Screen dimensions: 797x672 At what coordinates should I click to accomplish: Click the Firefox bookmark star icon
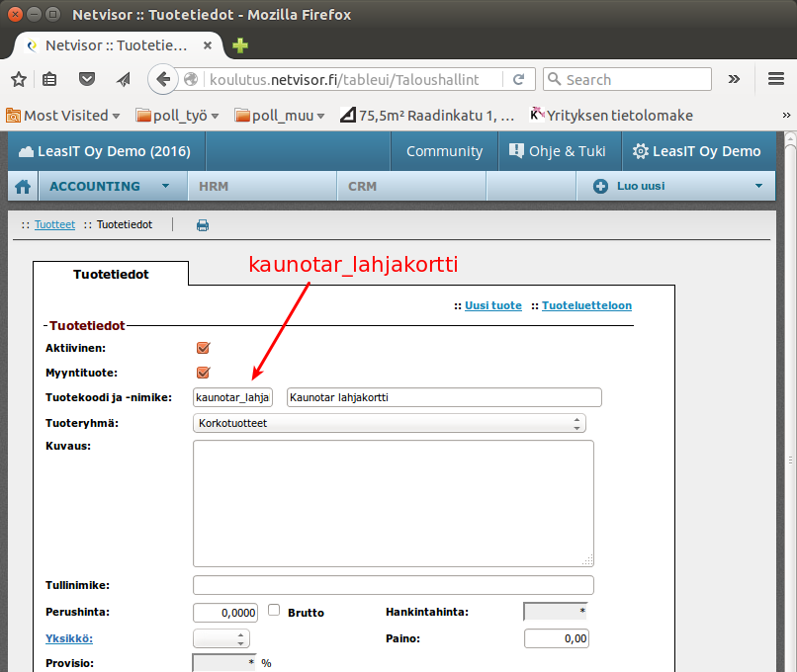[19, 79]
